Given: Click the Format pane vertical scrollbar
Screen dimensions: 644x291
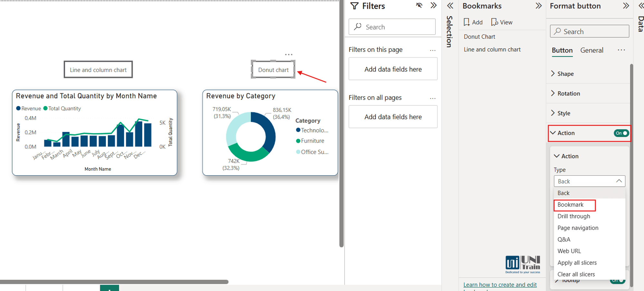Looking at the screenshot, I should click(x=631, y=175).
